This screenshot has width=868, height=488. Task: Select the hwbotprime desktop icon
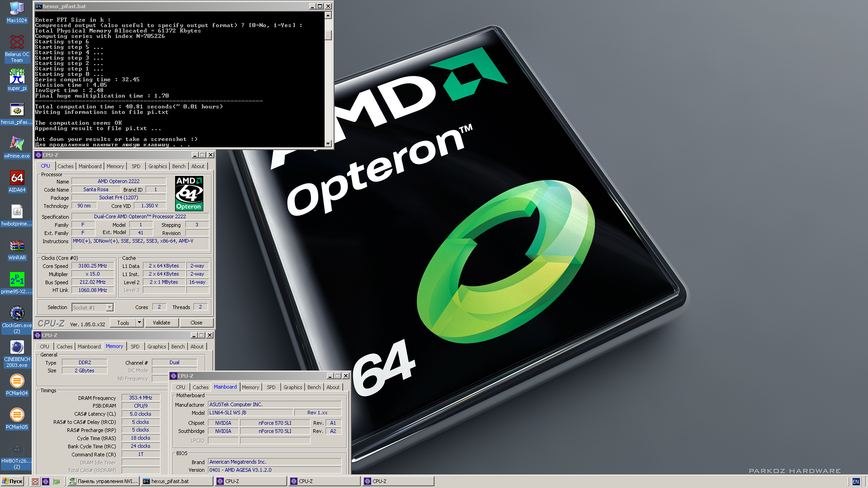click(17, 215)
